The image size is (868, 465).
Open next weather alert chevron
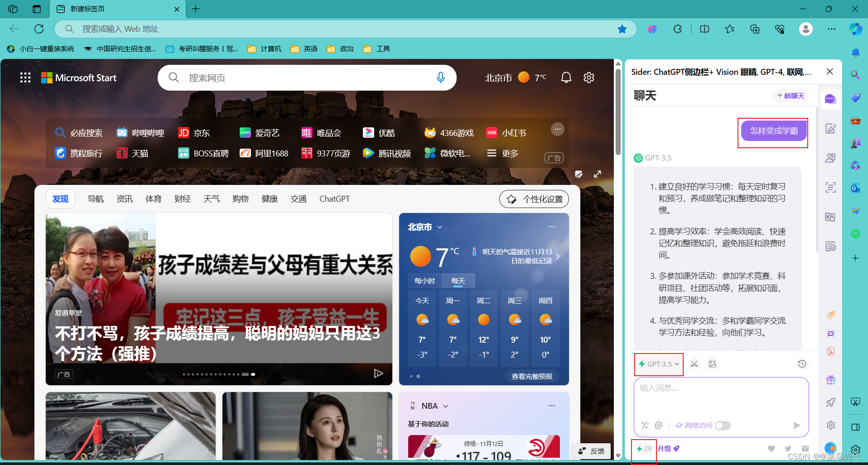click(x=558, y=256)
